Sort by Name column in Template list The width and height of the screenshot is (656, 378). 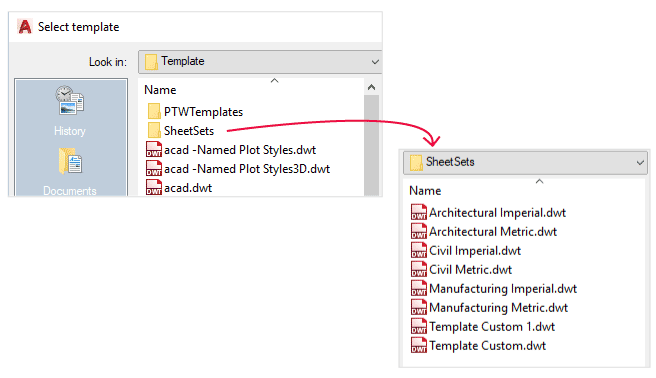click(x=160, y=90)
